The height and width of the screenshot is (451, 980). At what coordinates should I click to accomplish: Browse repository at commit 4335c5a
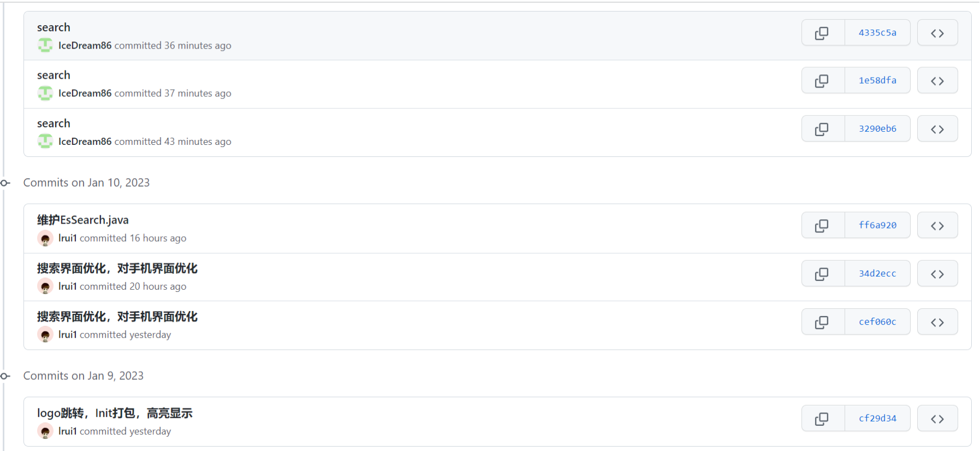pyautogui.click(x=937, y=33)
